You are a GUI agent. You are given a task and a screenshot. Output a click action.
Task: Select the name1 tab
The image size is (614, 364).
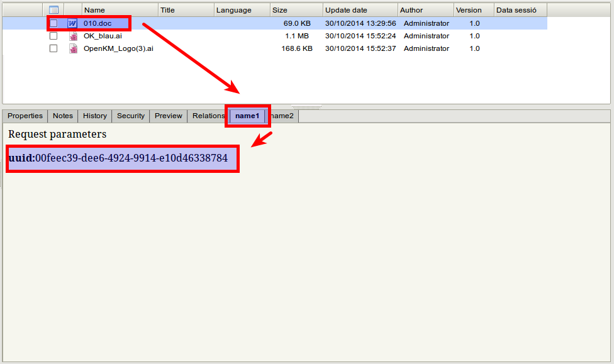247,116
